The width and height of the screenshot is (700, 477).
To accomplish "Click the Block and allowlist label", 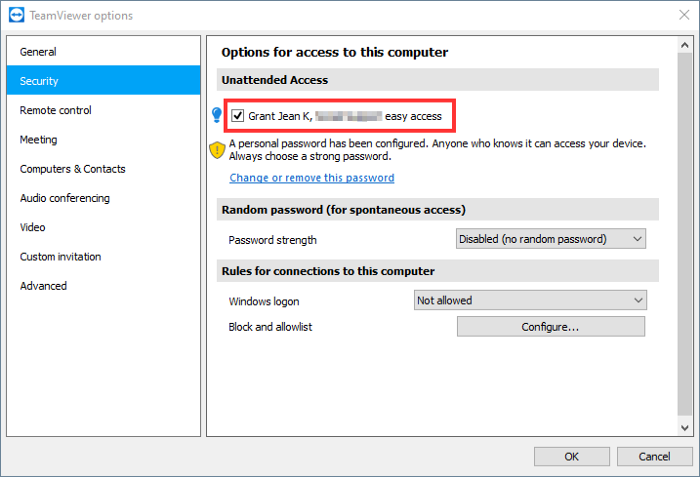I will 270,327.
